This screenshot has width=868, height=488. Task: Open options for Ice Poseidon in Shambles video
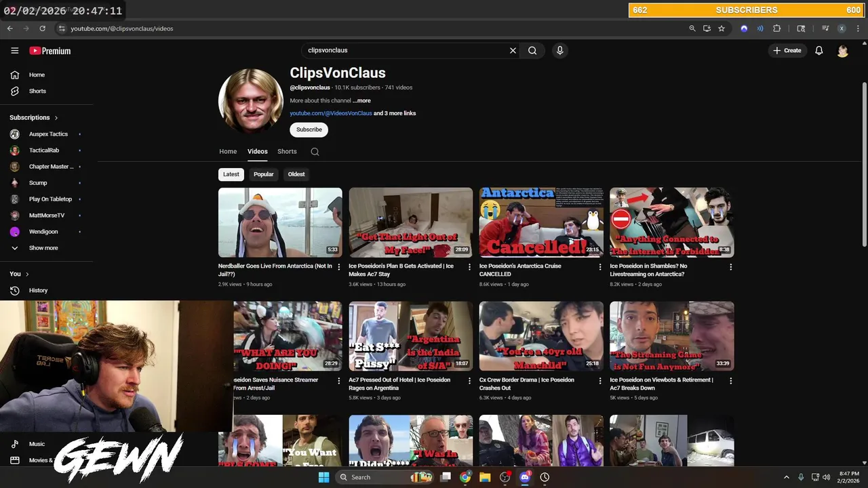coord(730,267)
